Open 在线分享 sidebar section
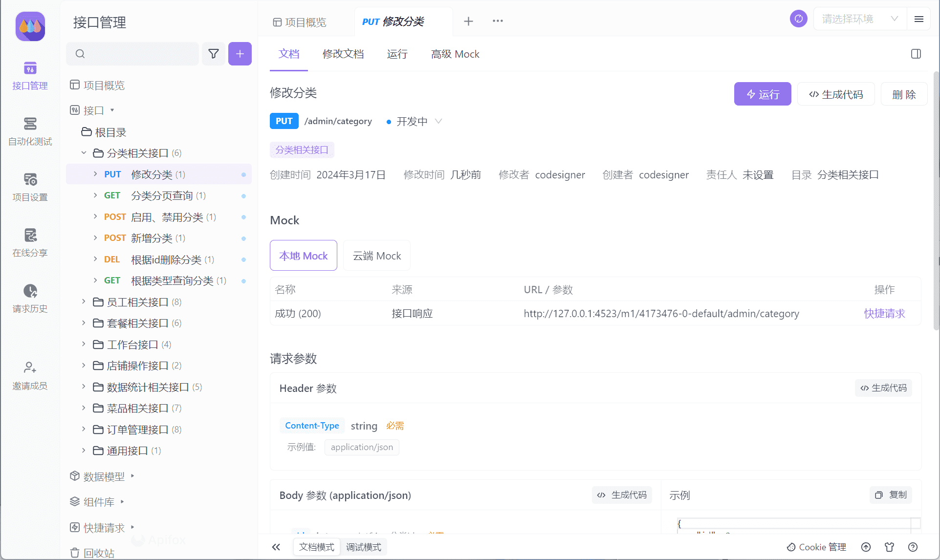The image size is (940, 560). [x=30, y=243]
